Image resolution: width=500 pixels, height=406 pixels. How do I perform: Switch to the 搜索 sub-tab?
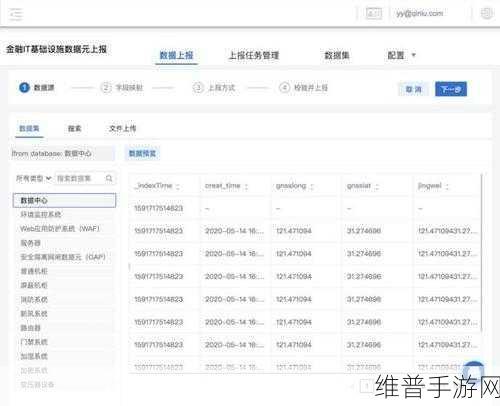click(74, 129)
